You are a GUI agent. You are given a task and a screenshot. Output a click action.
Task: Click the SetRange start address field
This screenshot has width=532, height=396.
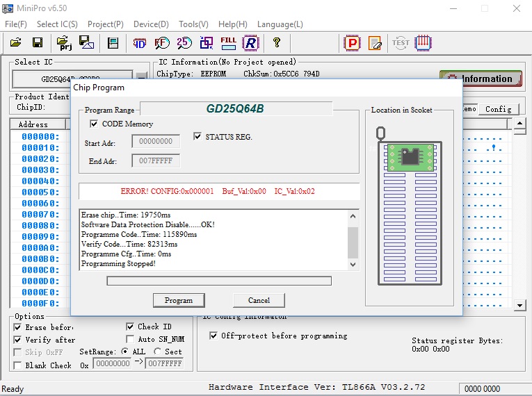pos(112,363)
